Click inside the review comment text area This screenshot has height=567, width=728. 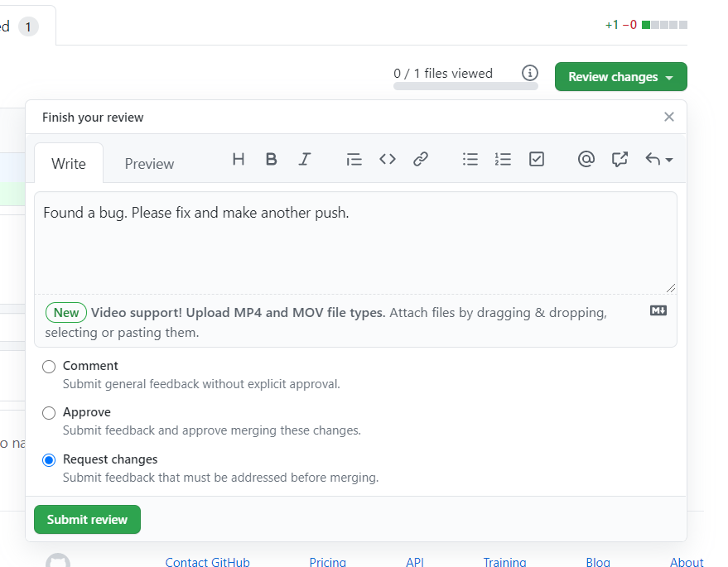point(354,248)
